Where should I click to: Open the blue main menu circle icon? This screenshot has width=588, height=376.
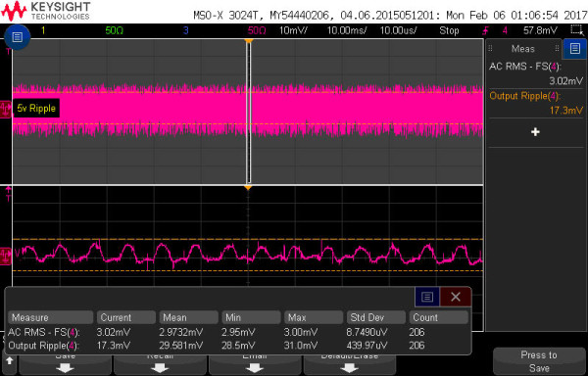click(x=18, y=36)
